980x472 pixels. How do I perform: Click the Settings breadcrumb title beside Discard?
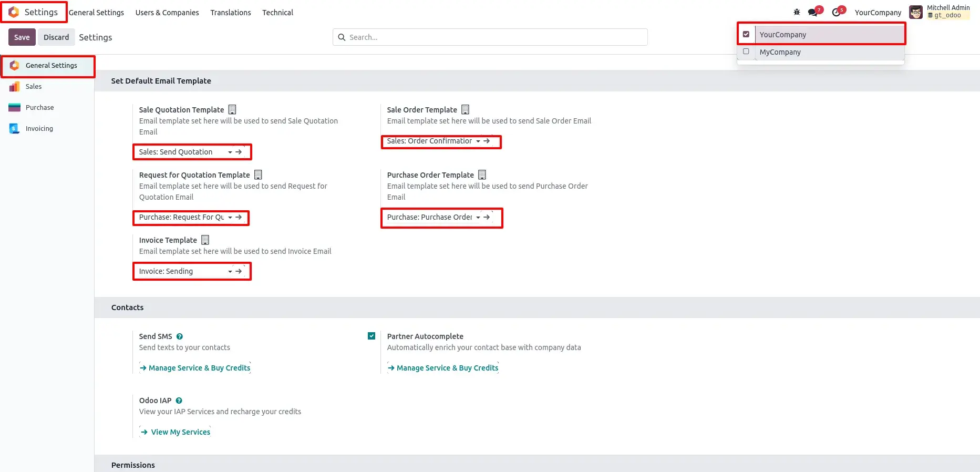96,37
